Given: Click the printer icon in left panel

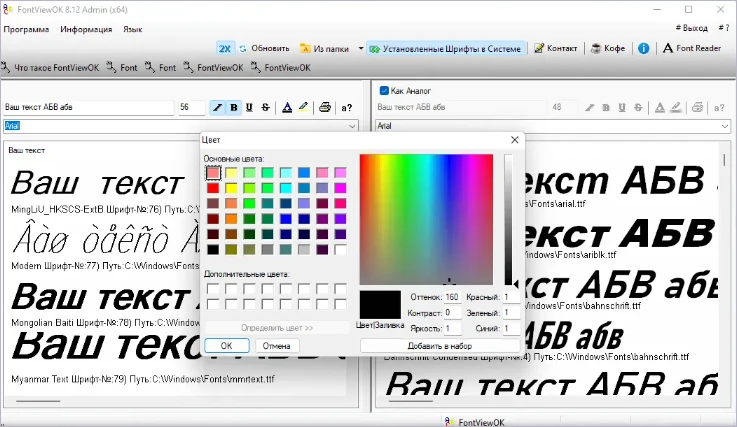Looking at the screenshot, I should click(325, 108).
